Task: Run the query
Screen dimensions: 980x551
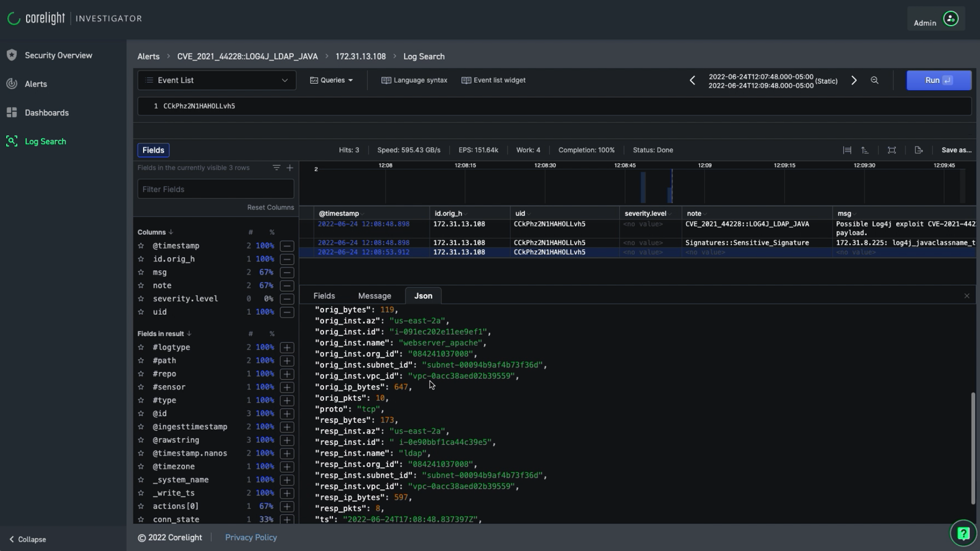Action: [x=939, y=81]
